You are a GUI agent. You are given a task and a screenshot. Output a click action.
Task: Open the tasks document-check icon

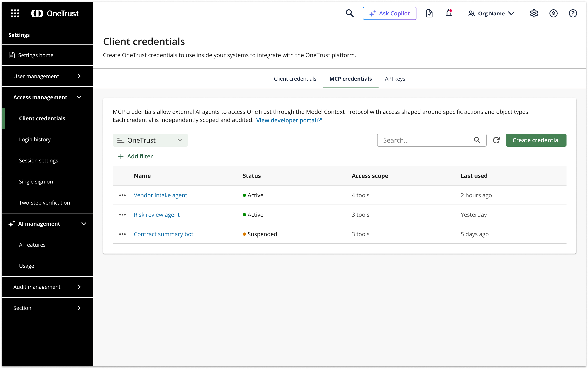coord(429,13)
